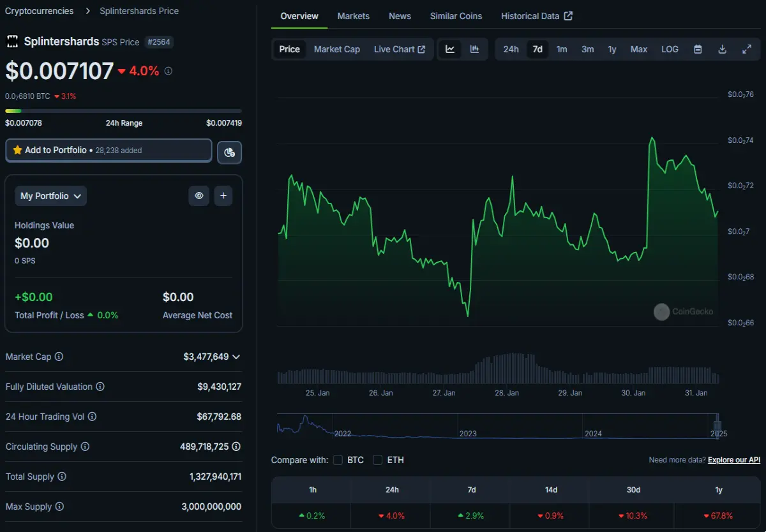Click Market Cap info icon
The image size is (766, 532).
coord(59,357)
